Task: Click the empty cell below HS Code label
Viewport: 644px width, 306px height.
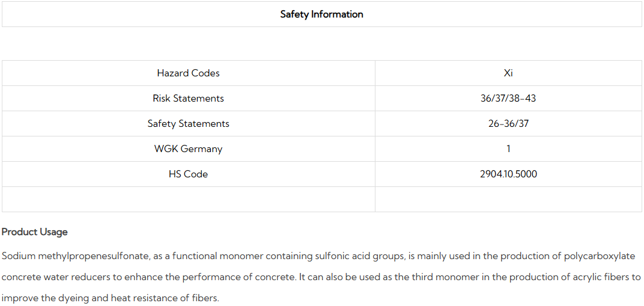Action: (188, 199)
